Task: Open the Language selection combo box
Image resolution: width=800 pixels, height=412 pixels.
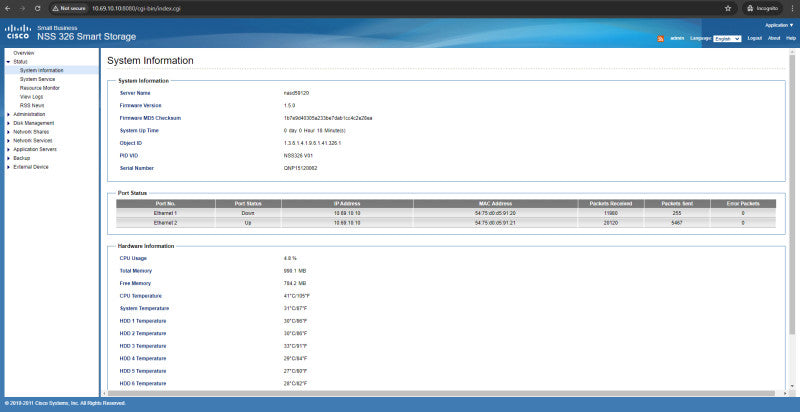Action: [727, 39]
